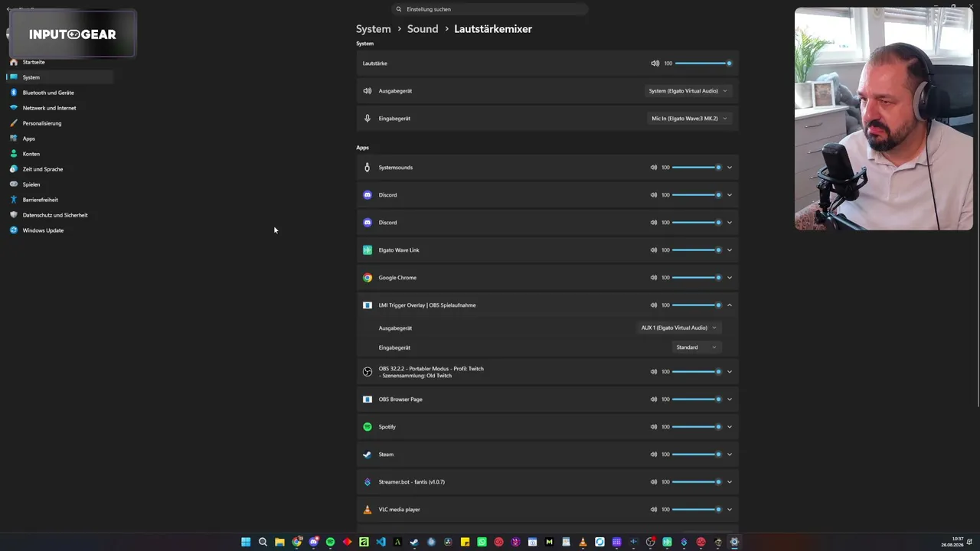Mute Google Chrome using its speaker icon
Screen dimensions: 980x551
[x=654, y=278]
